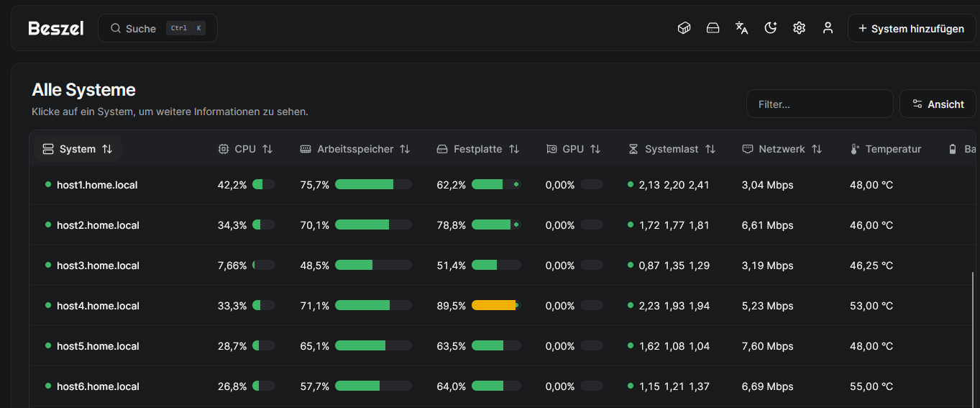The image size is (980, 408).
Task: Click the sort arrows next to Systemlast
Action: click(710, 149)
